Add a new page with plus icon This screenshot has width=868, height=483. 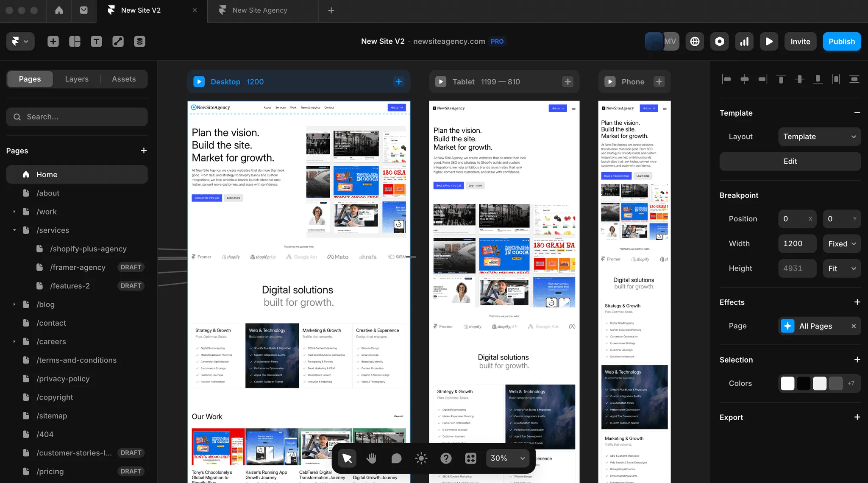pyautogui.click(x=144, y=151)
